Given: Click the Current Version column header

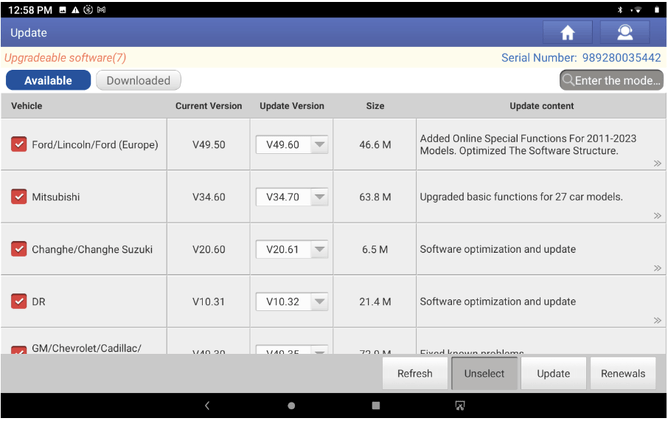Looking at the screenshot, I should (x=209, y=106).
